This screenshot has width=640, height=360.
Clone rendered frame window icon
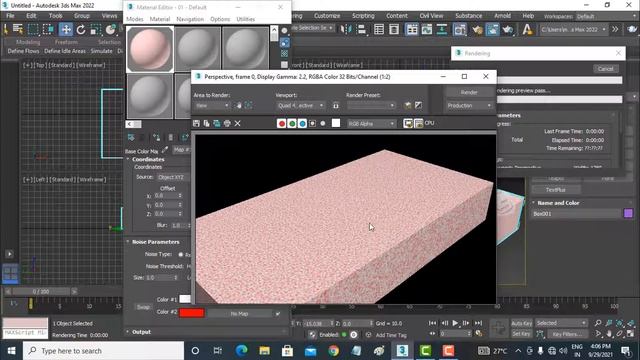(x=217, y=123)
